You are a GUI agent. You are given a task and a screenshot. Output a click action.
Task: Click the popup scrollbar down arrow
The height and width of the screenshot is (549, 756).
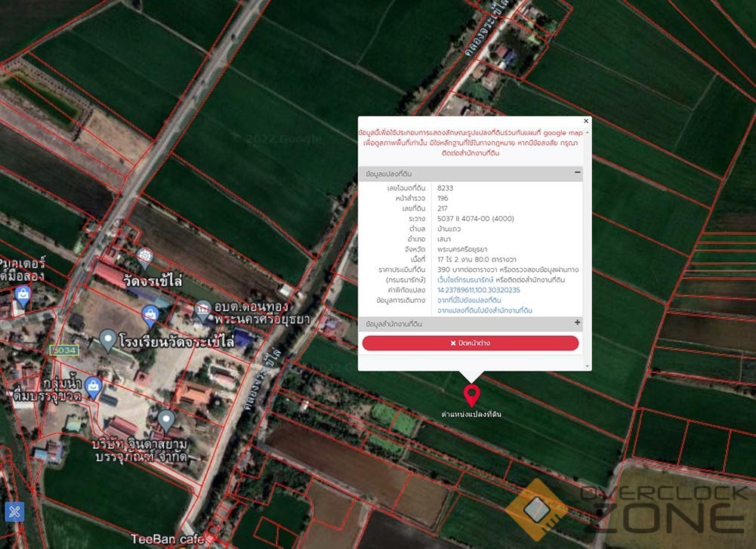pos(588,365)
